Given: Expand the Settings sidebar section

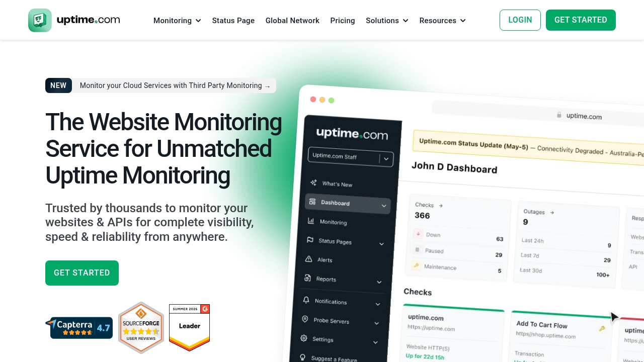Looking at the screenshot, I should click(375, 342).
